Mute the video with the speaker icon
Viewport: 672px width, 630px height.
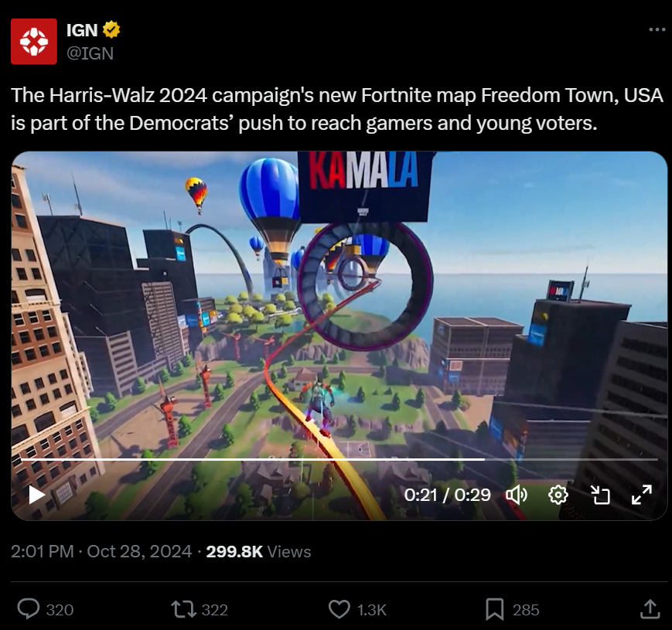(x=517, y=495)
